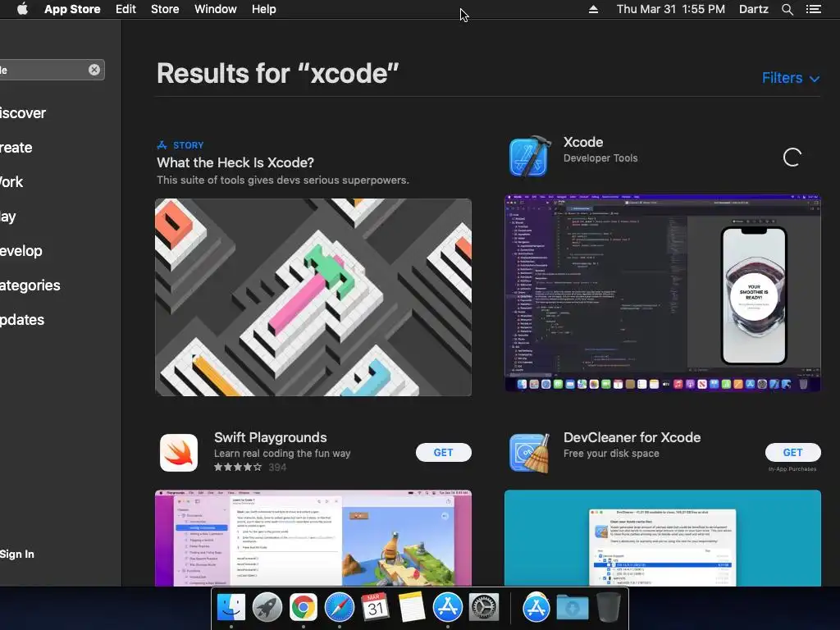The width and height of the screenshot is (840, 630).
Task: Open Finder from the Dock
Action: coord(231,608)
